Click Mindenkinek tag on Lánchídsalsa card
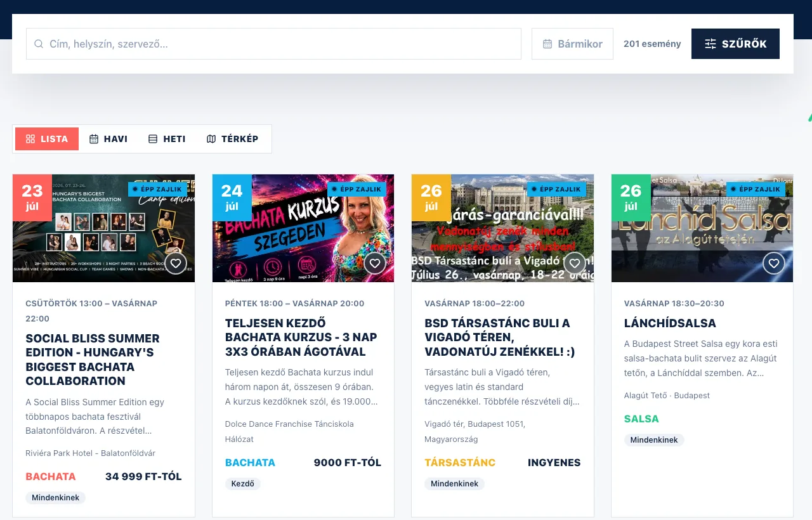Viewport: 812px width, 520px height. pos(654,440)
